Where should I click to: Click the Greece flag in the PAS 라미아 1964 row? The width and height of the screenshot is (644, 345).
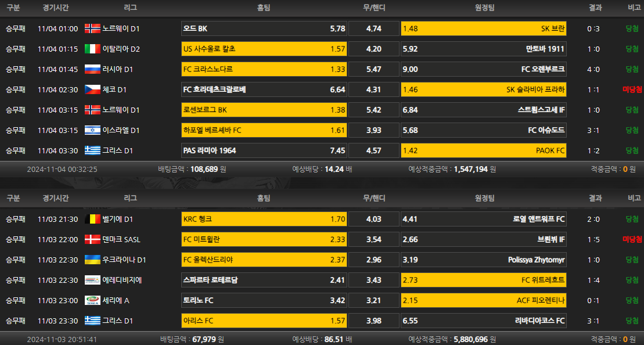coord(92,150)
